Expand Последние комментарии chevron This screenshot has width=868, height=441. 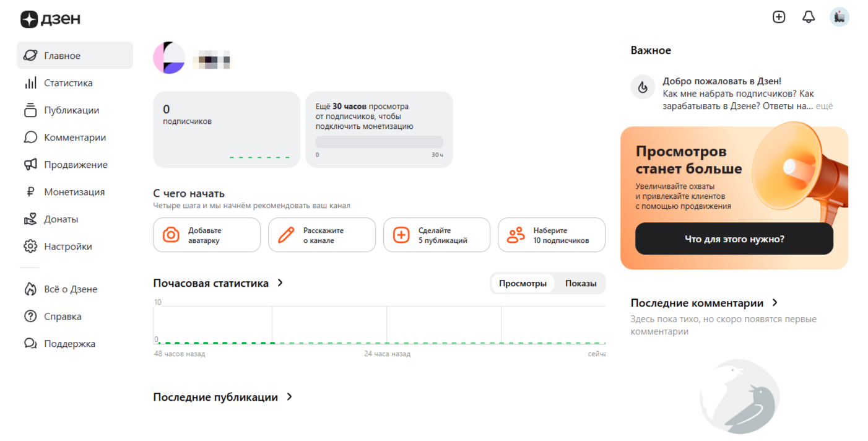click(775, 303)
